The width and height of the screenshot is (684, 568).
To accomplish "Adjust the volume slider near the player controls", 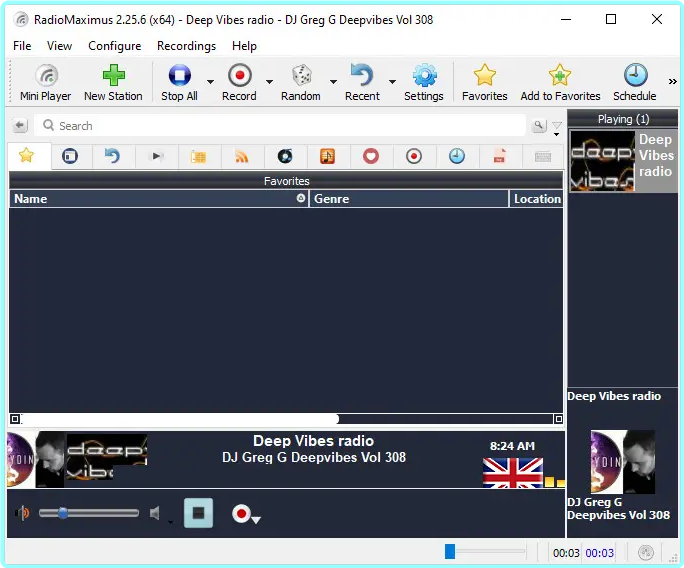I will (x=88, y=513).
